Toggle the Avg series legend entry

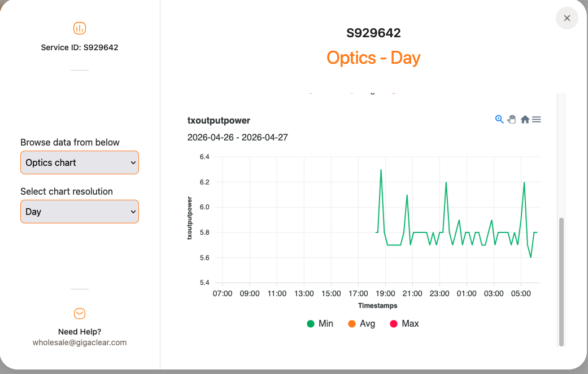pyautogui.click(x=361, y=323)
